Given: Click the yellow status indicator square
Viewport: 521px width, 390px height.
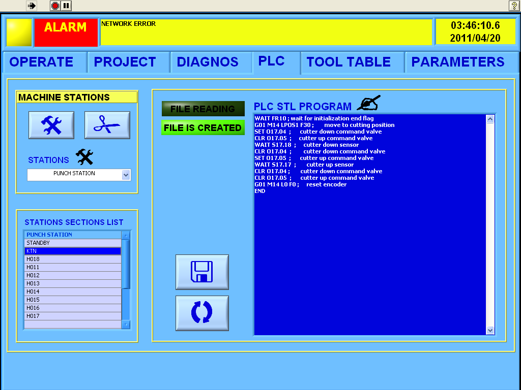Looking at the screenshot, I should pos(19,32).
